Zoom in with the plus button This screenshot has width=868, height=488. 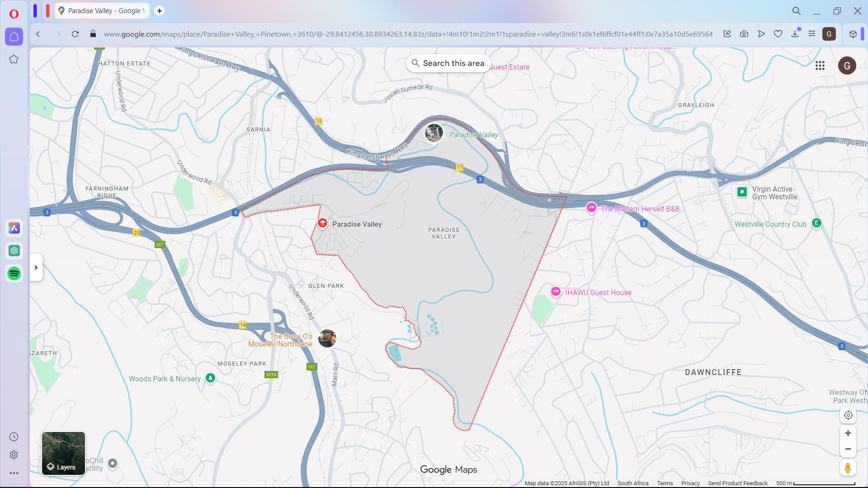[x=848, y=433]
